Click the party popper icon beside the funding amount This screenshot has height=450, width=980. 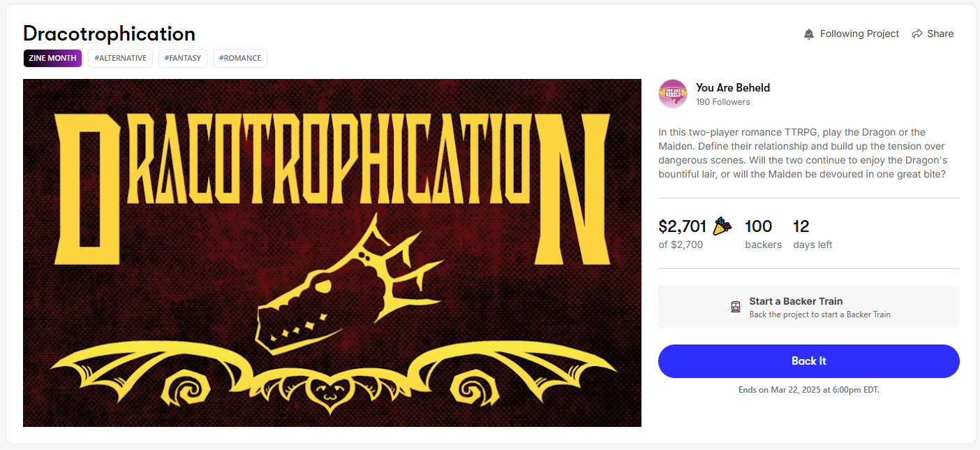(x=722, y=226)
